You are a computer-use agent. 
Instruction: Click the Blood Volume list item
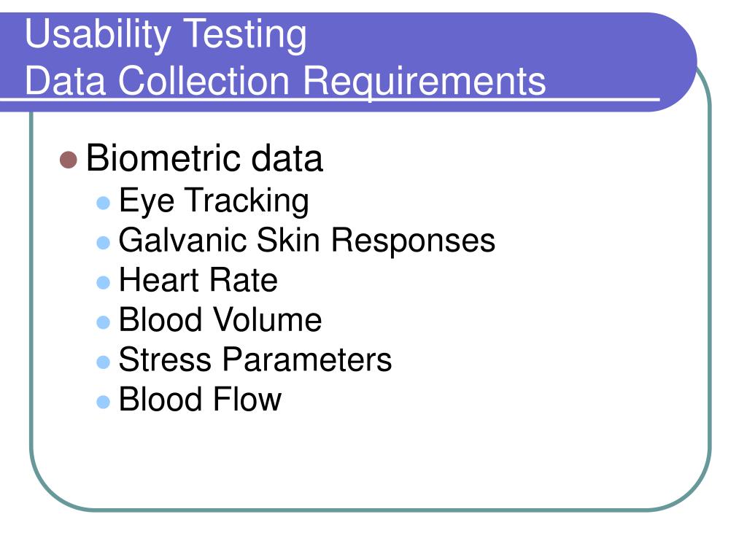click(x=220, y=319)
